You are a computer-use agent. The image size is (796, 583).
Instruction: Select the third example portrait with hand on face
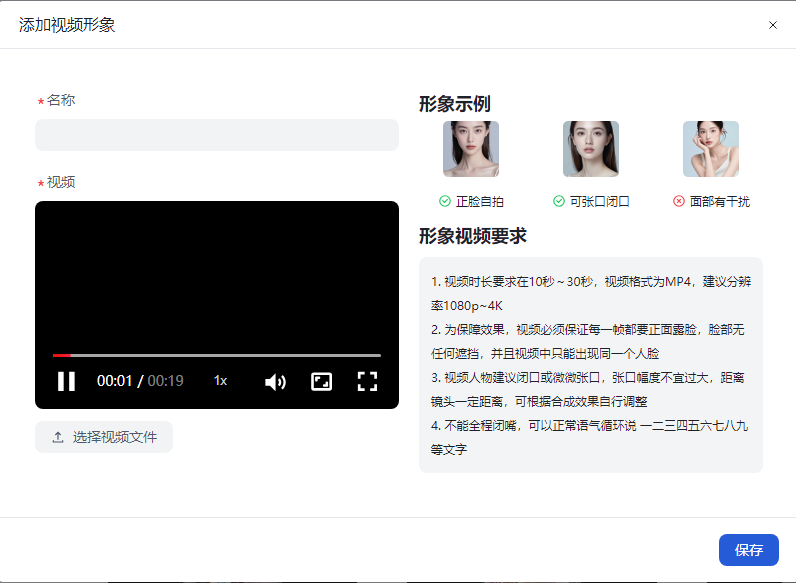[711, 149]
